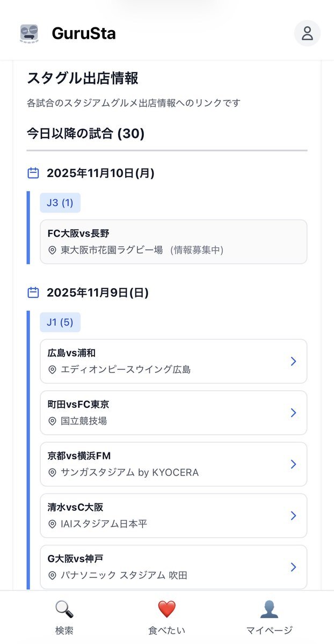Tap the heart icon for 食べたい
Viewport: 334px width, 644px height.
pos(166,609)
